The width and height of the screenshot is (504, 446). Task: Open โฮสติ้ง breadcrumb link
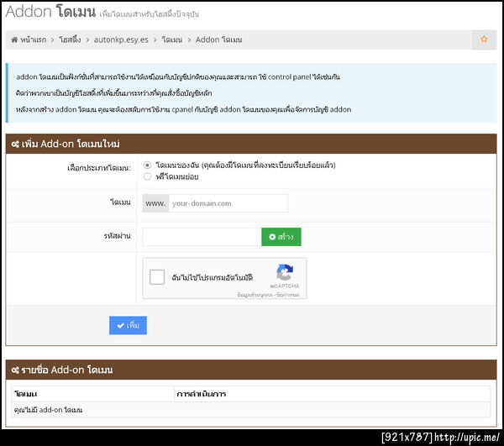tap(70, 39)
